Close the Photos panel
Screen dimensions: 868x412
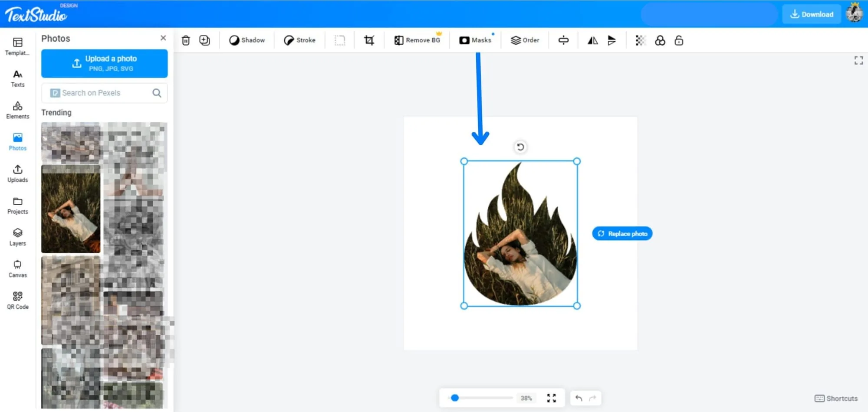163,38
